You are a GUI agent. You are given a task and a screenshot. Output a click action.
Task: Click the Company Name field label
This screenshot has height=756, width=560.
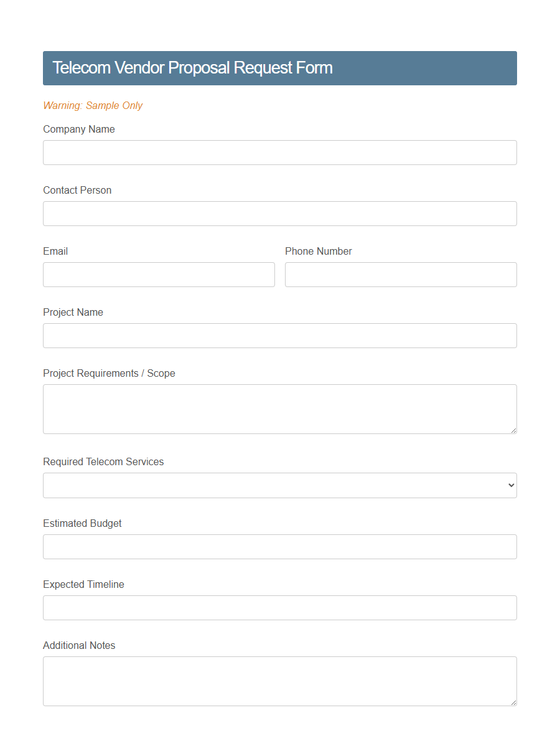tap(79, 130)
